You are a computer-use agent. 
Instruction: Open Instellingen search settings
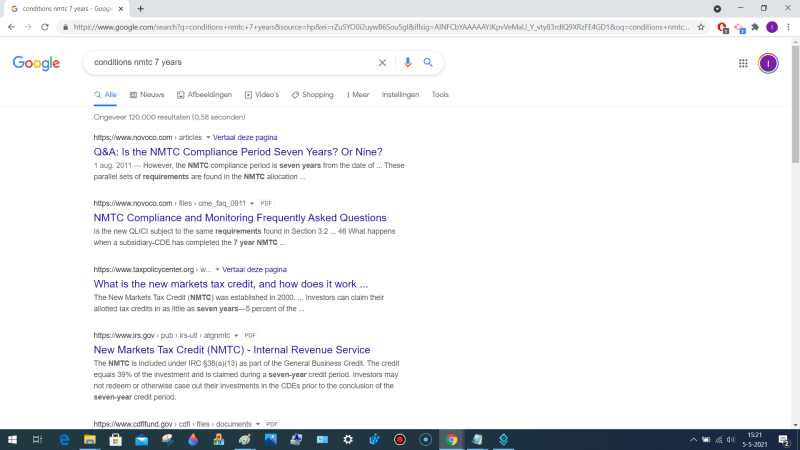tap(401, 95)
